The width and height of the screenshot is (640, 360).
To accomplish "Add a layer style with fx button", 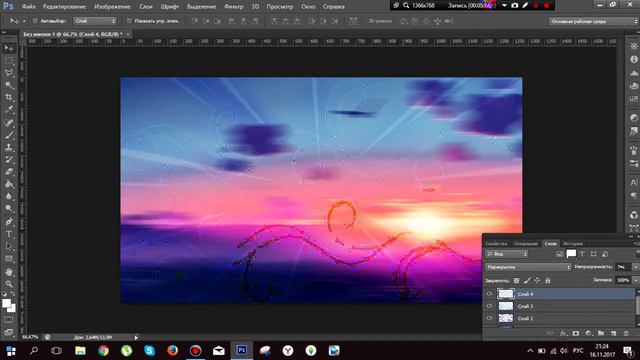I will coord(563,333).
